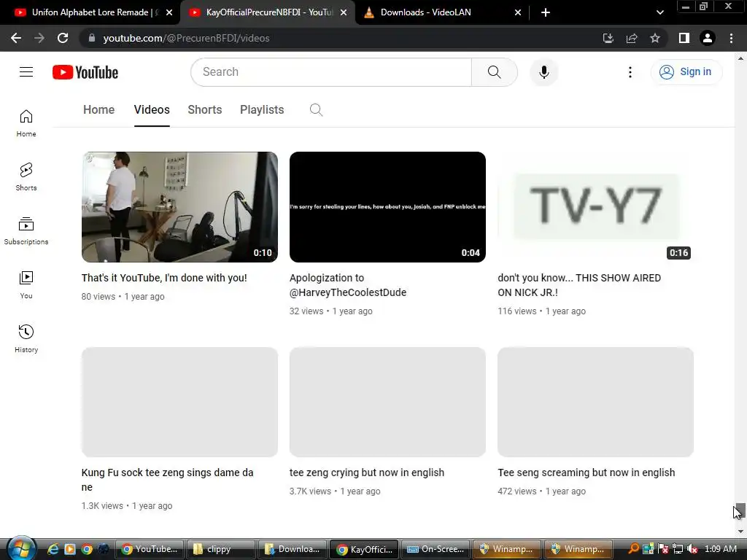Screen dimensions: 747x560
Task: Open title Tee seng screaming but now in english
Action: coord(587,472)
